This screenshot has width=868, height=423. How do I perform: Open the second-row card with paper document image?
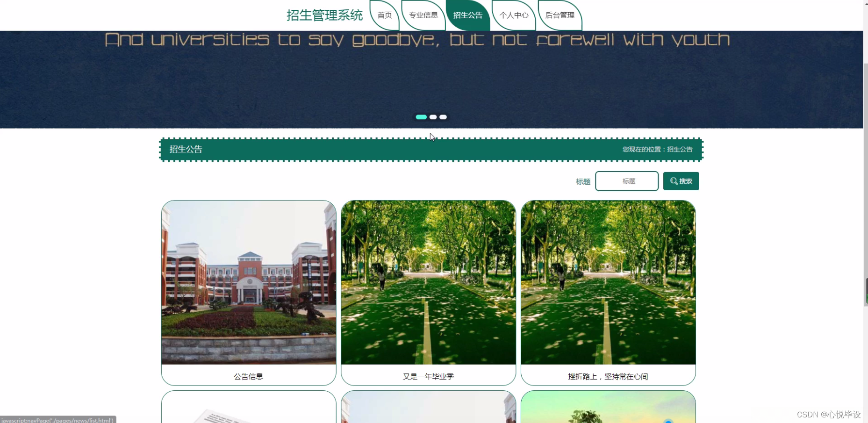click(249, 407)
